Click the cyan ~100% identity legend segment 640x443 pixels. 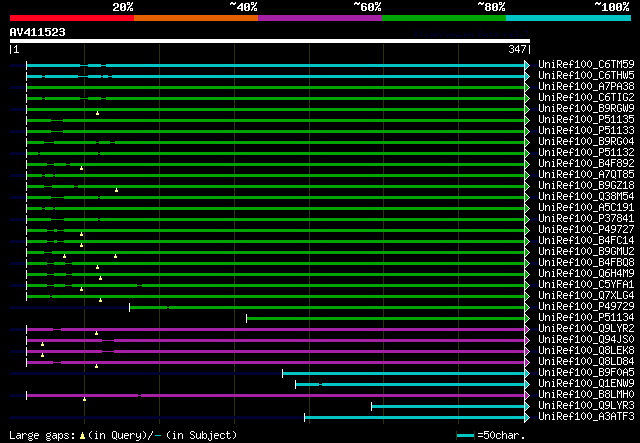[x=567, y=17]
